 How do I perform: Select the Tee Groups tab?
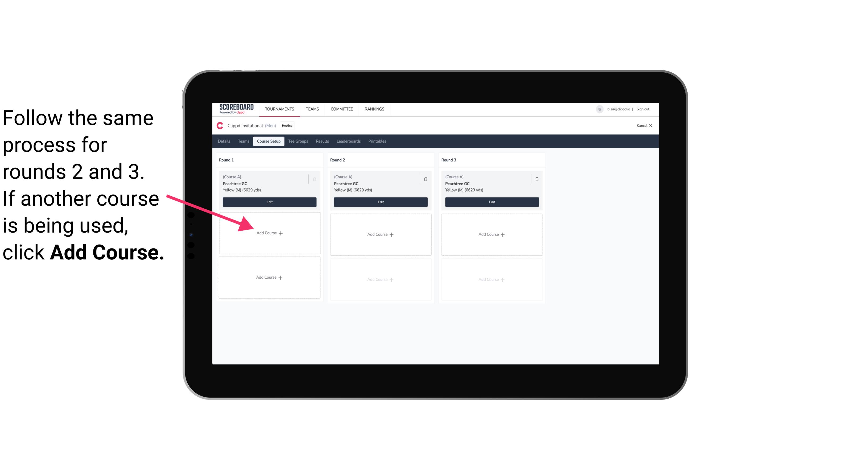click(x=299, y=142)
